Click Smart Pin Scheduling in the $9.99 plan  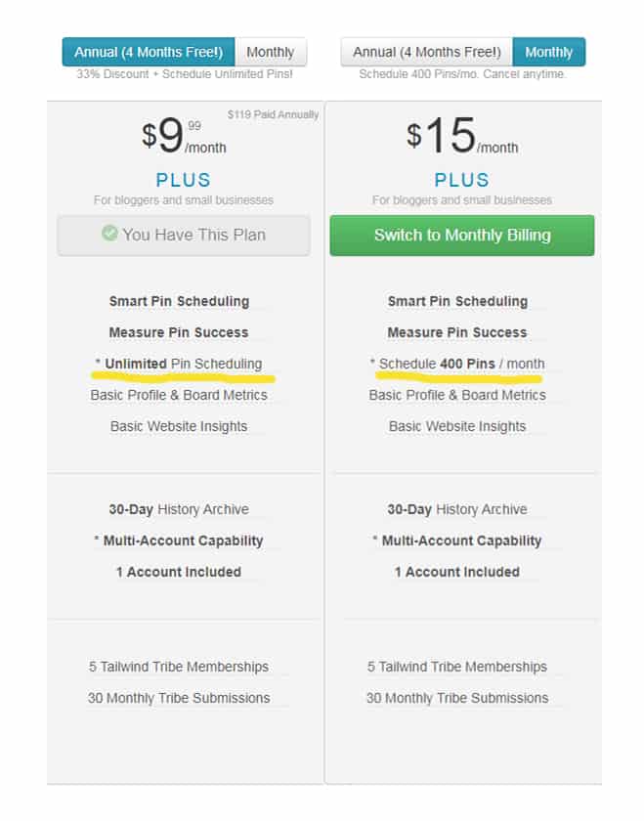[179, 301]
